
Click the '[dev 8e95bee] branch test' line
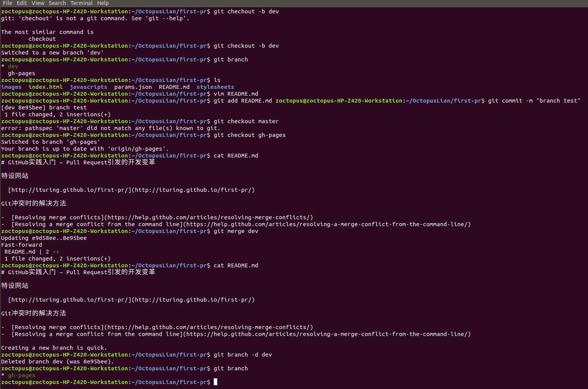[44, 108]
